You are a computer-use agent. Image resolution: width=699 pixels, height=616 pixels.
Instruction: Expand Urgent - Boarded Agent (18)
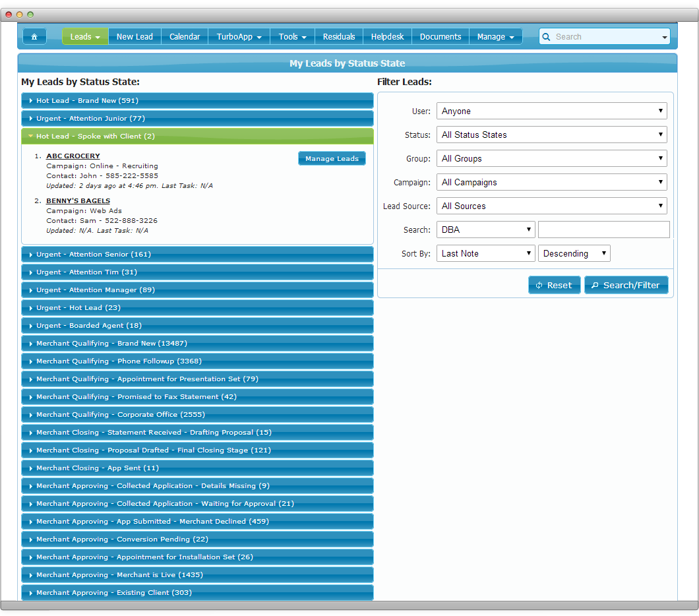tap(197, 326)
